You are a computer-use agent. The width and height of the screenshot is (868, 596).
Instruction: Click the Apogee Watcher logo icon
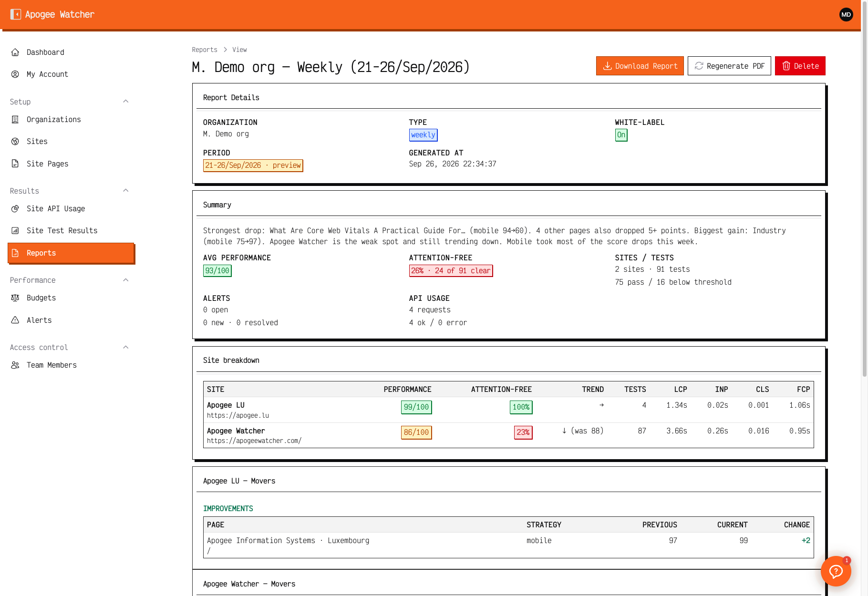(x=16, y=14)
